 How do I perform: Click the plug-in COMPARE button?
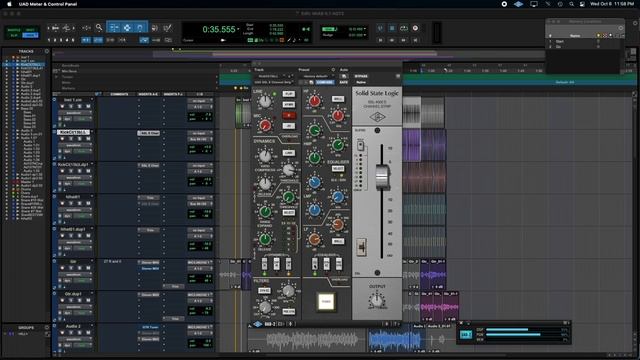coord(325,82)
